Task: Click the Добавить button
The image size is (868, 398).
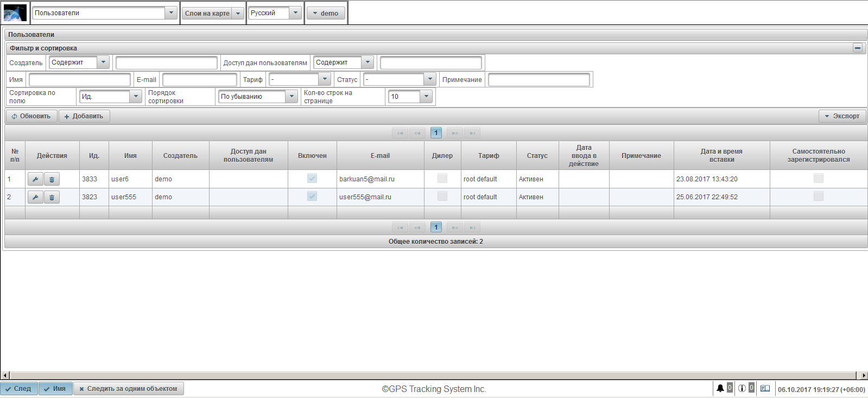Action: tap(84, 116)
